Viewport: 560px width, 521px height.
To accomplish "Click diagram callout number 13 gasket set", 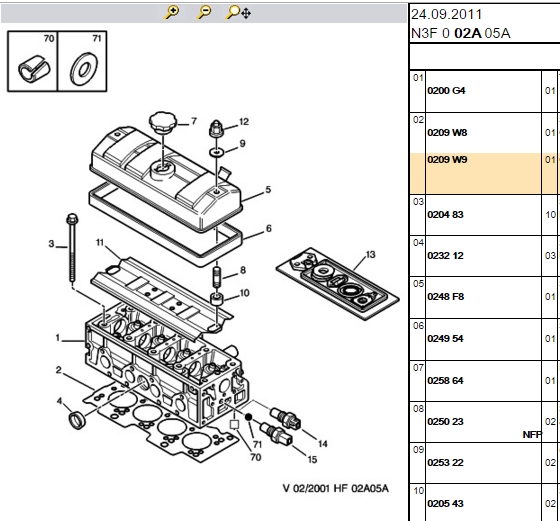I will pyautogui.click(x=370, y=255).
